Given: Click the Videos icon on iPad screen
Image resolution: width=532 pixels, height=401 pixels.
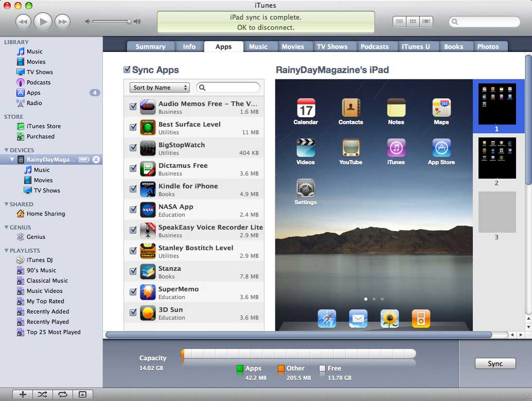Looking at the screenshot, I should 306,148.
